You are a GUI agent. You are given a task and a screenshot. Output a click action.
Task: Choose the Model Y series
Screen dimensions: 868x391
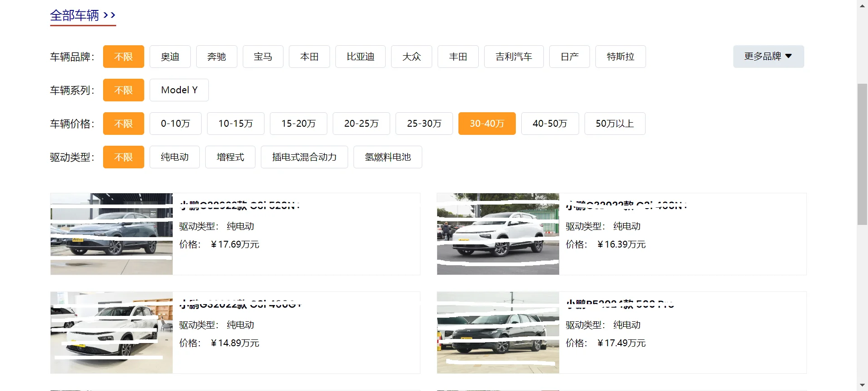pyautogui.click(x=179, y=90)
